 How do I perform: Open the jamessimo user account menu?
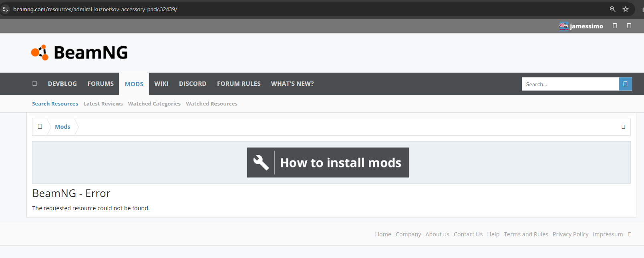pyautogui.click(x=586, y=26)
